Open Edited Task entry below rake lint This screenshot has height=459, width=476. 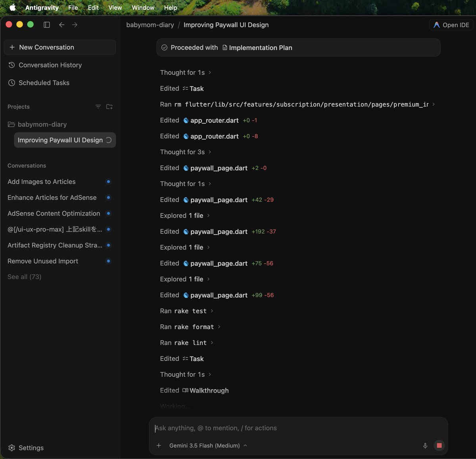click(193, 358)
